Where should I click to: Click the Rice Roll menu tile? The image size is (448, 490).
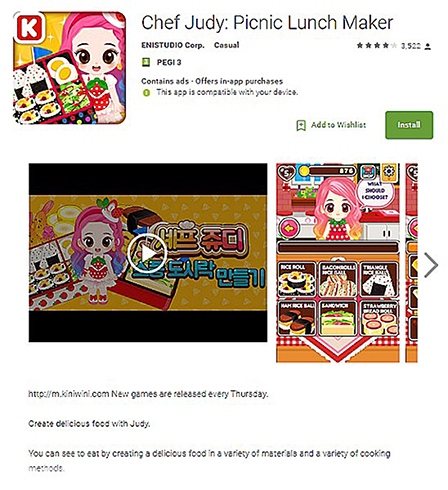tap(296, 279)
